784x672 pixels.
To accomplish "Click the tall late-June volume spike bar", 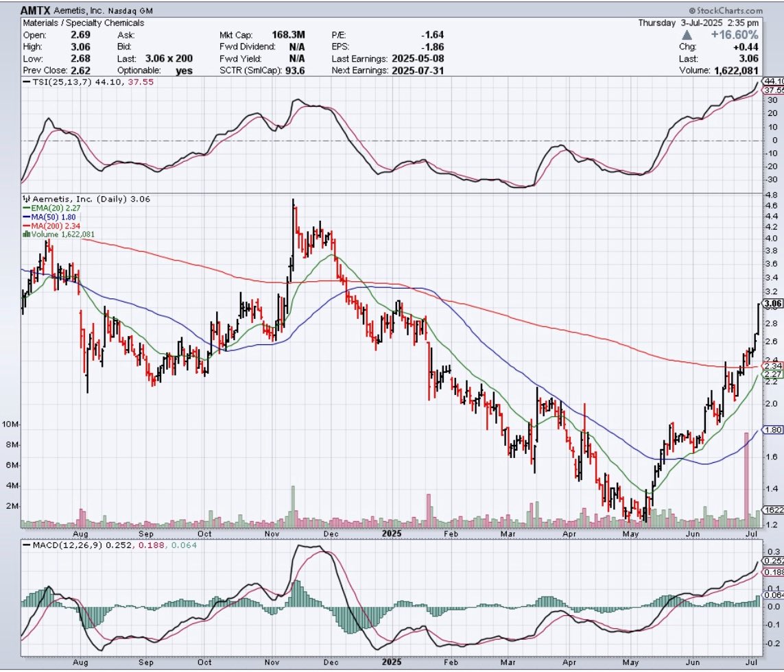I will [x=746, y=480].
